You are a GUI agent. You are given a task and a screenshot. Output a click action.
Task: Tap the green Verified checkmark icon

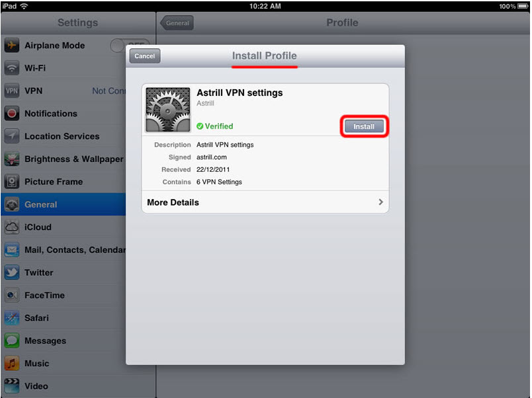pos(200,126)
